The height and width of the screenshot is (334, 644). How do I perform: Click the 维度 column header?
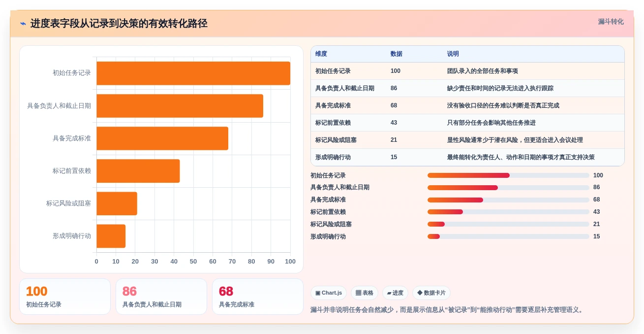[321, 54]
